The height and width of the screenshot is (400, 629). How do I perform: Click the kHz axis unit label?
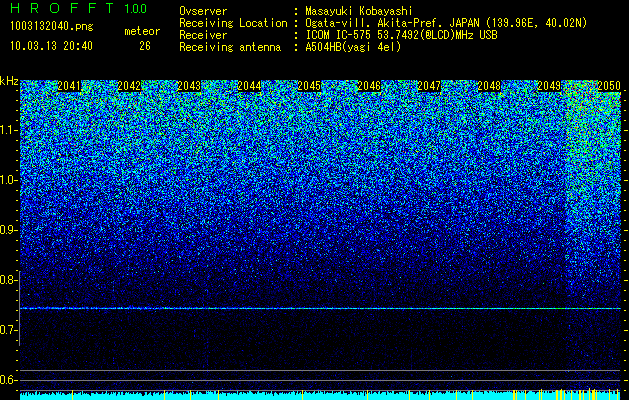(9, 81)
